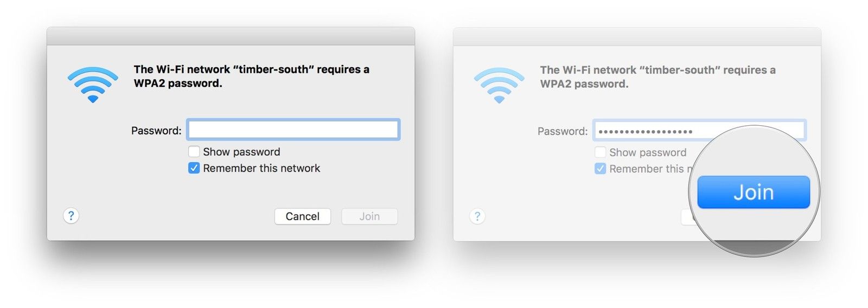Open help via right dialog question mark
Screen dimensions: 868x308
point(477,216)
